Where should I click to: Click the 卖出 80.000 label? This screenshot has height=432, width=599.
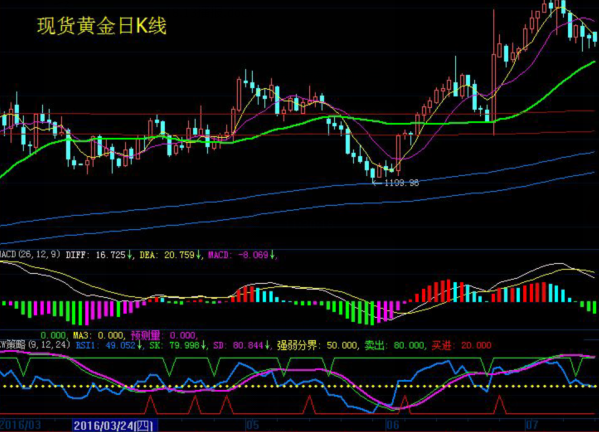click(x=394, y=346)
